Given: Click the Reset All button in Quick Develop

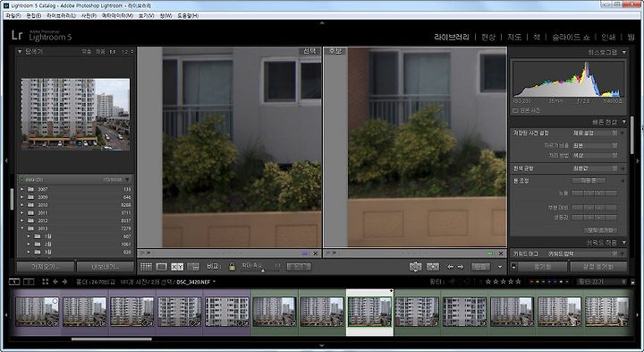Looking at the screenshot, I should click(x=600, y=230).
